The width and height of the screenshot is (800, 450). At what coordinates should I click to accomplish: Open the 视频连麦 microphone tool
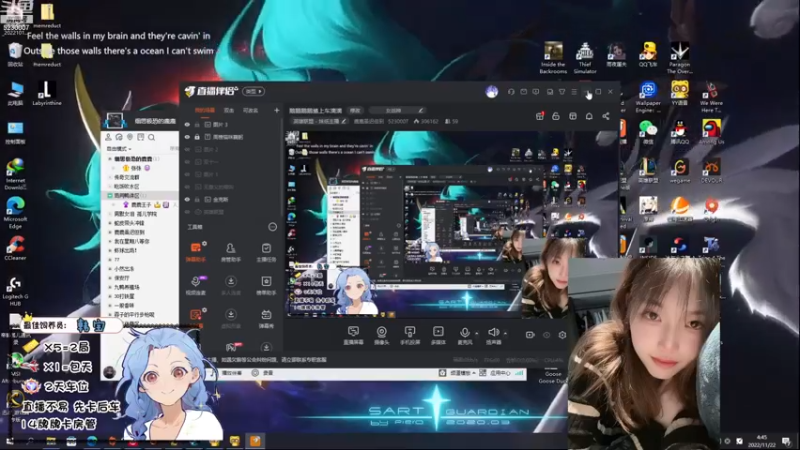[195, 285]
